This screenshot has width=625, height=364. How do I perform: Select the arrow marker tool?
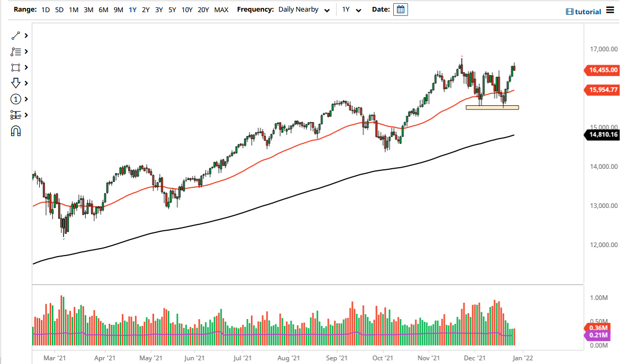16,83
